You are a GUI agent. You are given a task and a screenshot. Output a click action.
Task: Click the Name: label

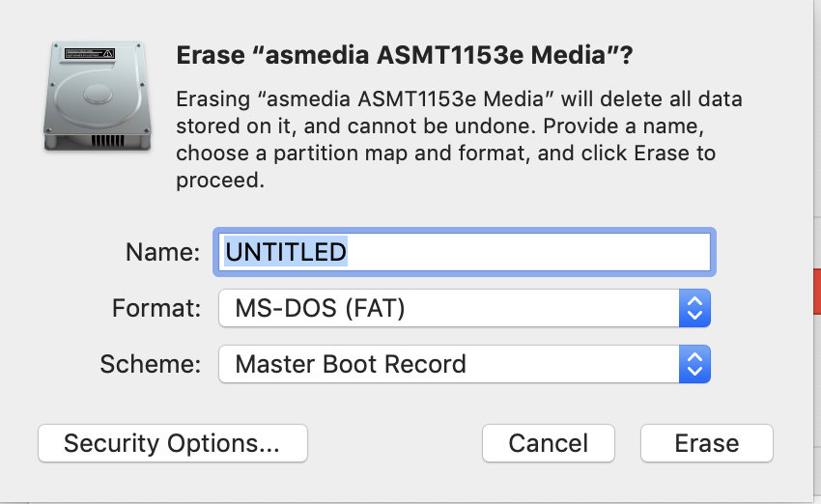[163, 252]
